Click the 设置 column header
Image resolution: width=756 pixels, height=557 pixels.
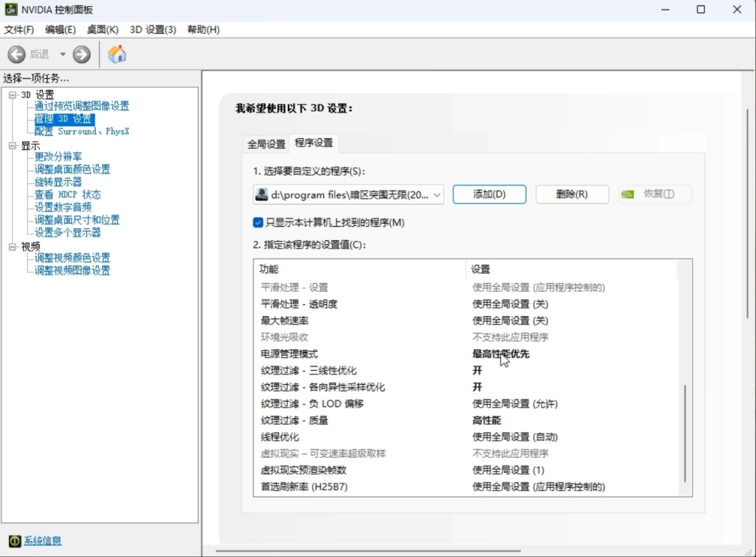coord(571,269)
